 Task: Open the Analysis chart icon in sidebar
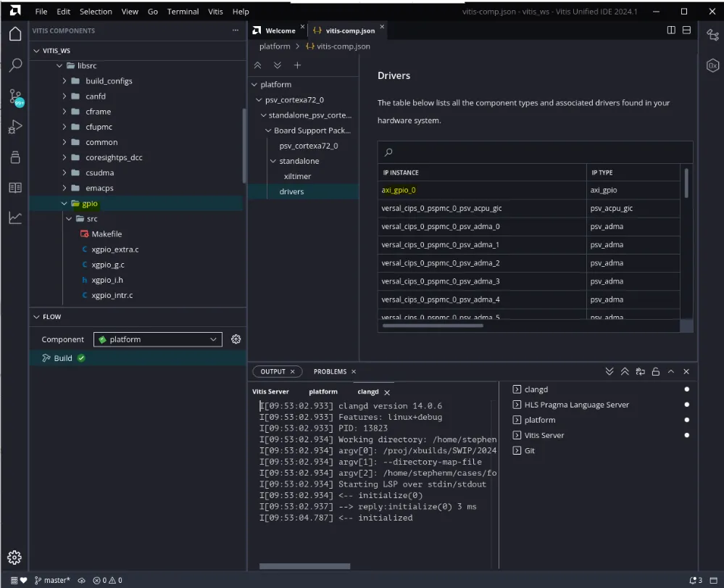tap(14, 218)
